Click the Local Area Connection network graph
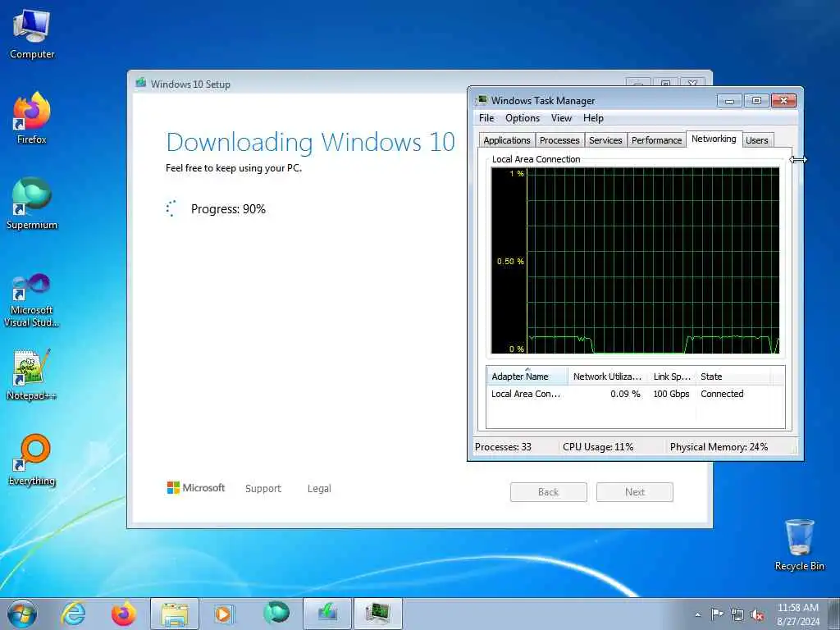Viewport: 840px width, 630px height. tap(636, 260)
